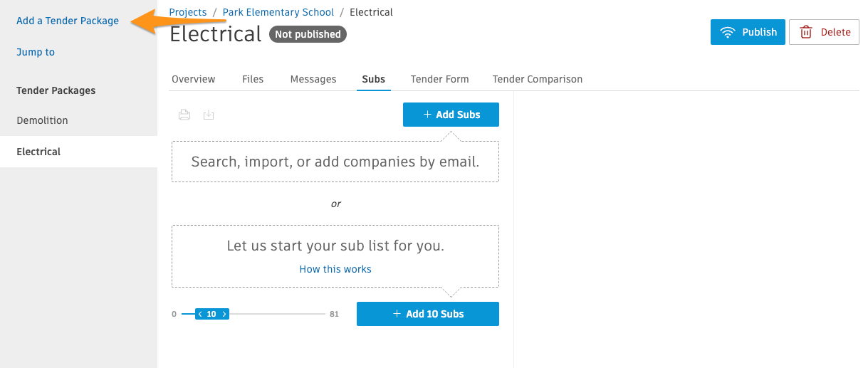Viewport: 868px width, 368px height.
Task: Open the Jump to link in the sidebar
Action: pos(36,52)
